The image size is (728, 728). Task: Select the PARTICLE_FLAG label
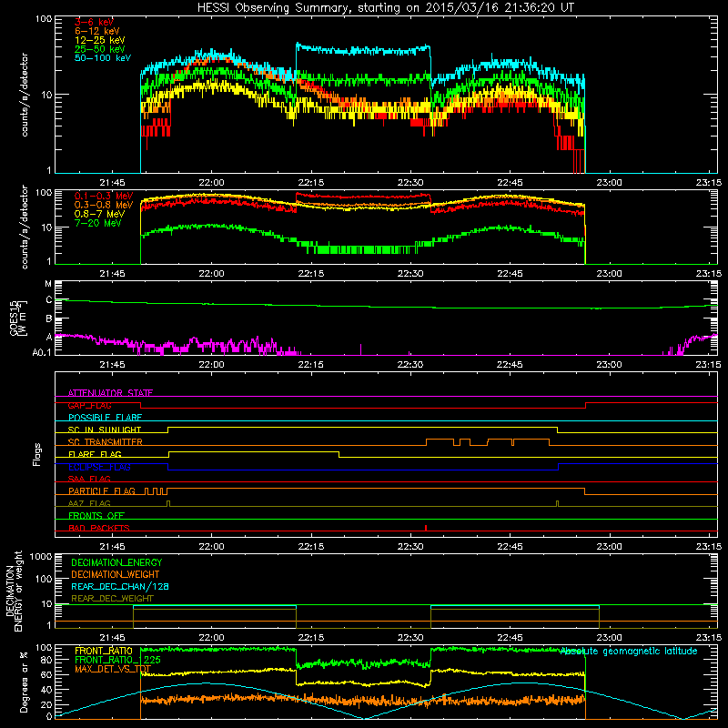click(102, 490)
